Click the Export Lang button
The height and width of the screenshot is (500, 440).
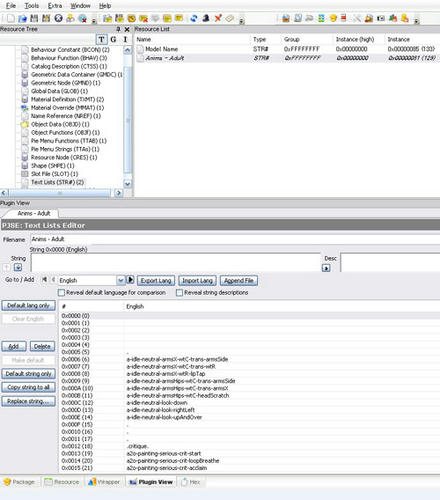click(156, 280)
